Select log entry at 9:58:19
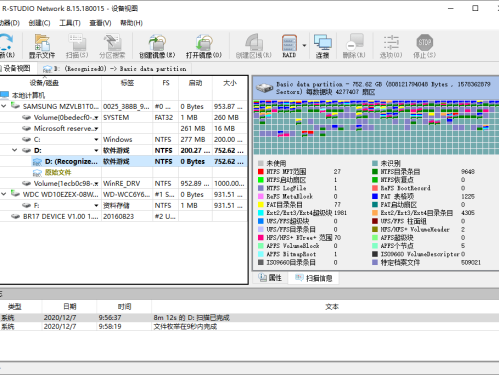Image resolution: width=499 pixels, height=375 pixels. (x=249, y=326)
